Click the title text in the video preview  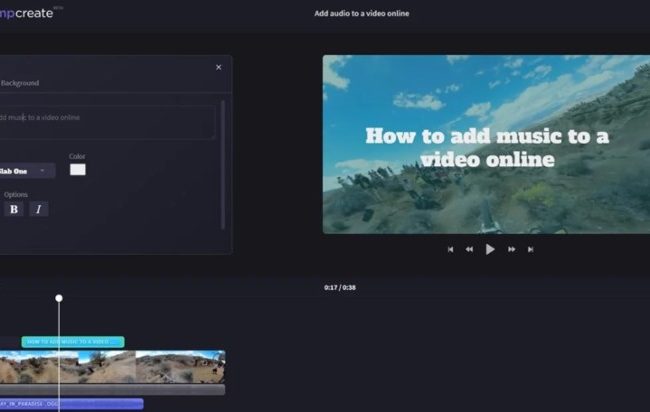pos(487,148)
